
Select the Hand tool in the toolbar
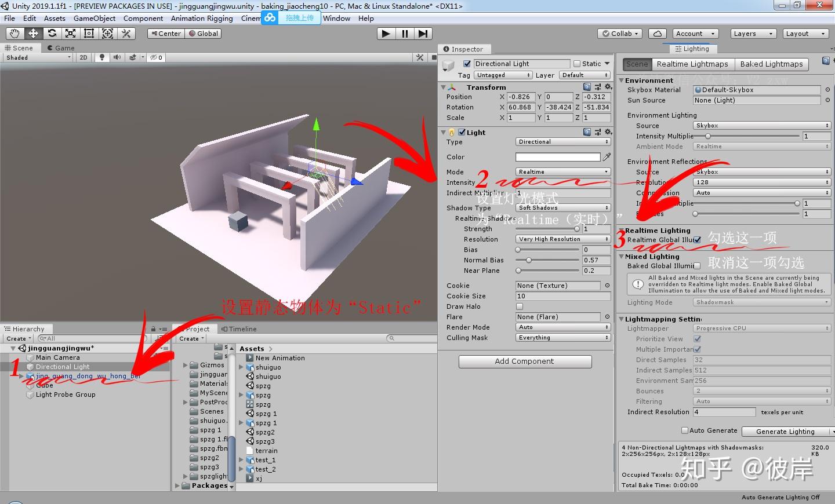14,34
